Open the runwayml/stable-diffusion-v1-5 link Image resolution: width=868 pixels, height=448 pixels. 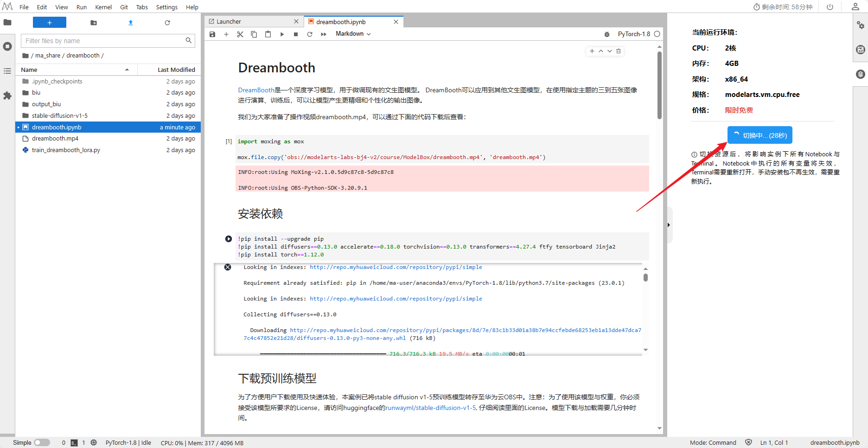[x=430, y=408]
